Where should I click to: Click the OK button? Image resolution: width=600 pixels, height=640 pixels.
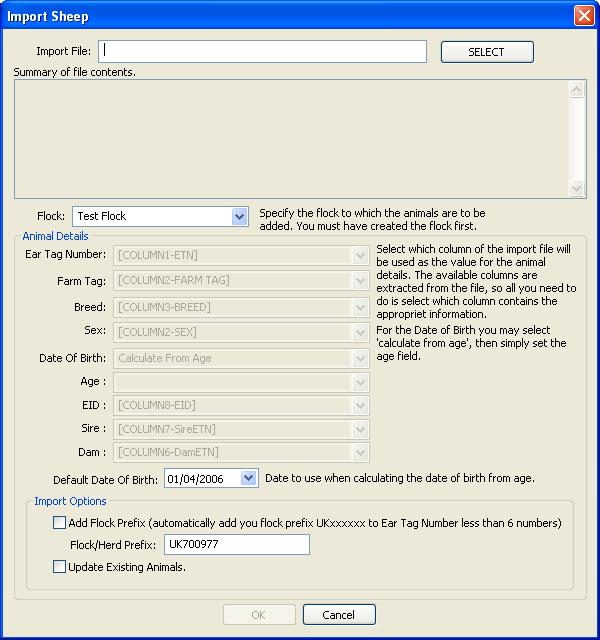pyautogui.click(x=259, y=615)
